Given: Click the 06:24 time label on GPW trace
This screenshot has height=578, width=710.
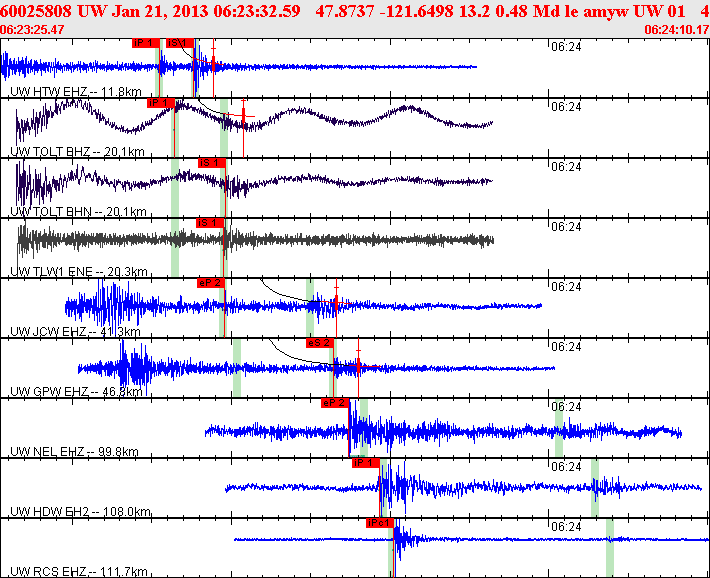Looking at the screenshot, I should pyautogui.click(x=566, y=347).
